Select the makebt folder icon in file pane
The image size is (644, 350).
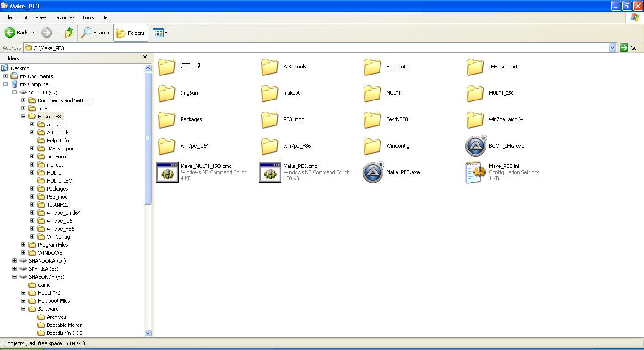[270, 93]
